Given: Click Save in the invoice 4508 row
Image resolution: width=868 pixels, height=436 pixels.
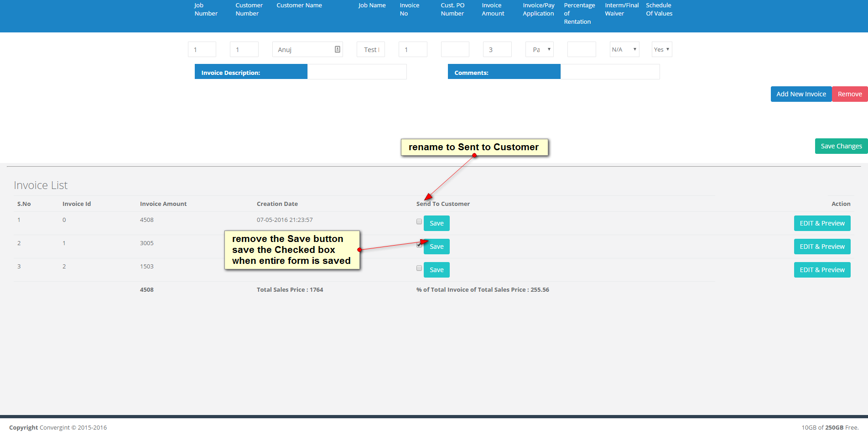Looking at the screenshot, I should point(437,223).
